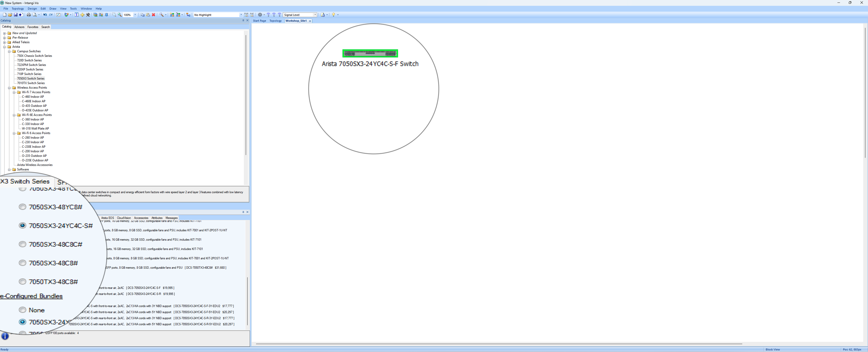868x352 pixels.
Task: Collapse the Wi-Fi 7 Access Points folder
Action: [14, 92]
